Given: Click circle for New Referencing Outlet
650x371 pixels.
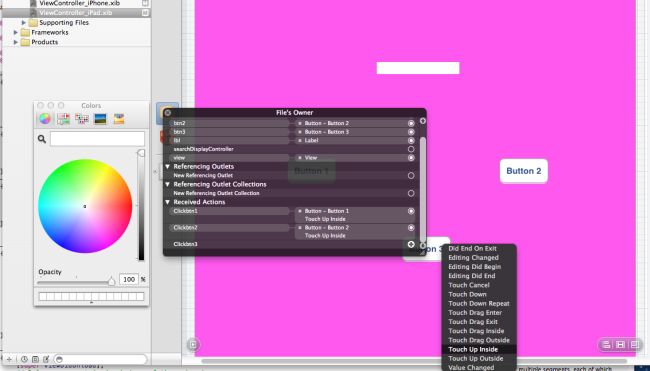Looking at the screenshot, I should pos(411,176).
